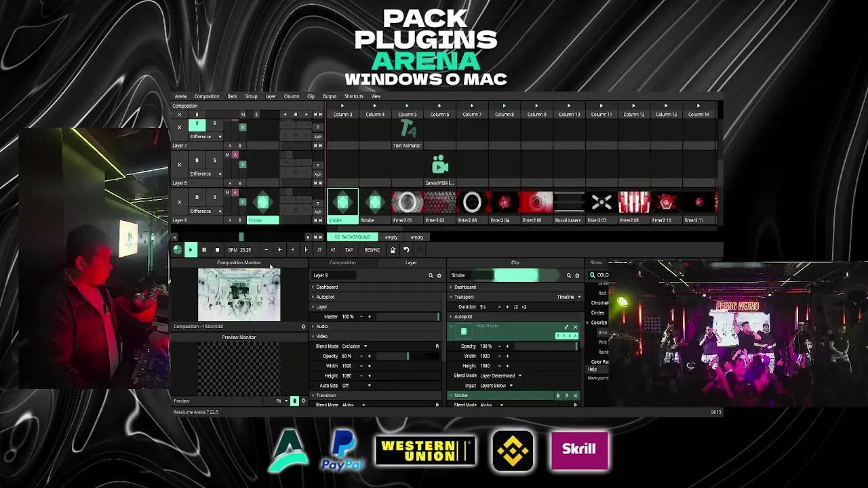Toggle Solo S on Layer 5
The height and width of the screenshot is (488, 868).
[x=214, y=197]
